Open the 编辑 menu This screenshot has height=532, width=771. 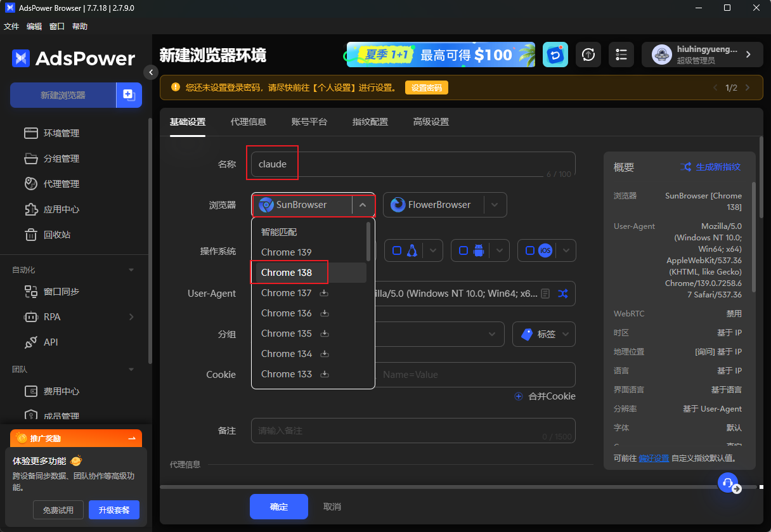(34, 27)
